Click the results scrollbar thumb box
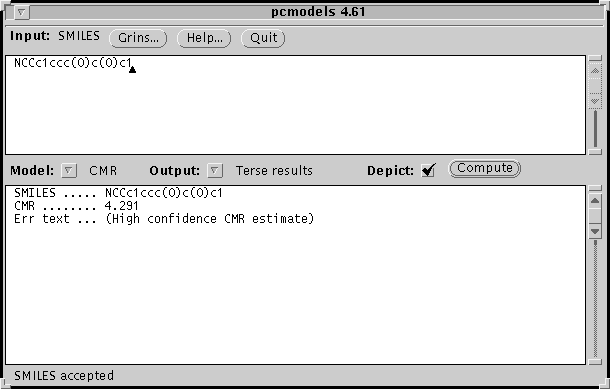 coord(595,216)
